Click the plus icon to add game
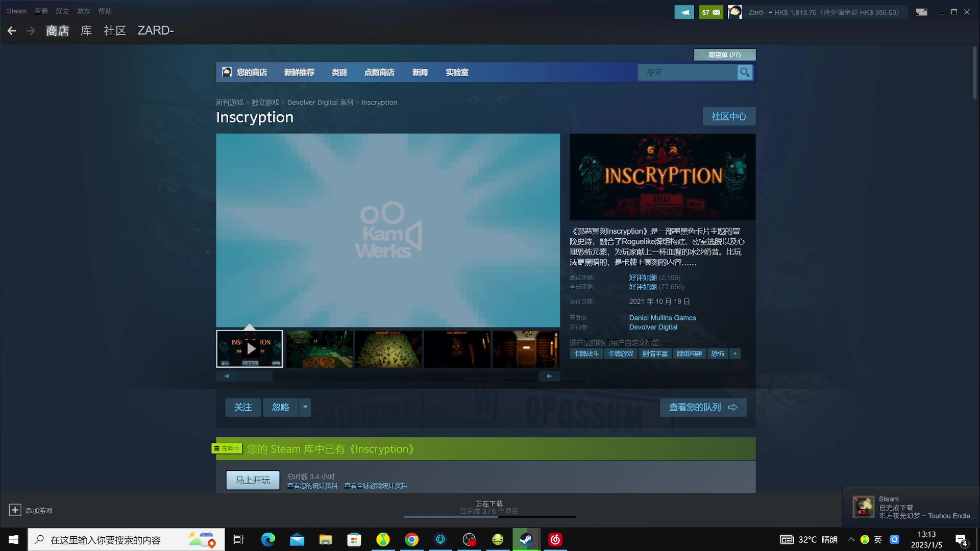Image resolution: width=980 pixels, height=551 pixels. pyautogui.click(x=15, y=510)
